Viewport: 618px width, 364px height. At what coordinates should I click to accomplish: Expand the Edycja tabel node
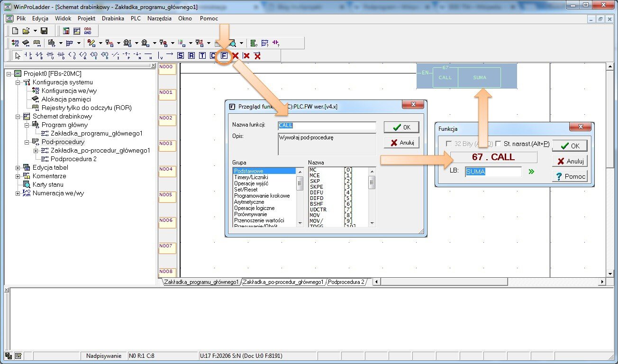point(18,167)
